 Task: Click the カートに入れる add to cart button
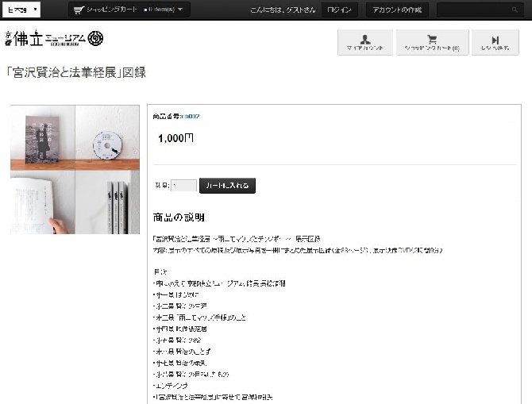227,186
